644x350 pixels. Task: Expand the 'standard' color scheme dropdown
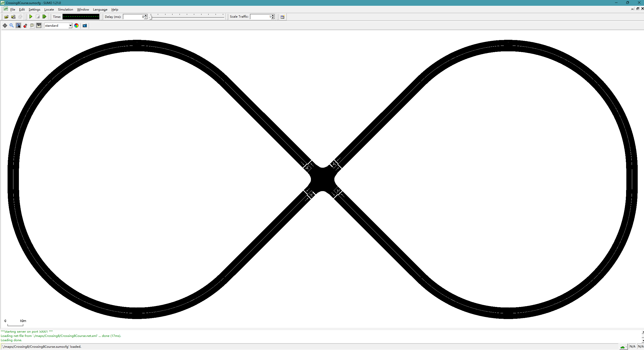tap(70, 26)
